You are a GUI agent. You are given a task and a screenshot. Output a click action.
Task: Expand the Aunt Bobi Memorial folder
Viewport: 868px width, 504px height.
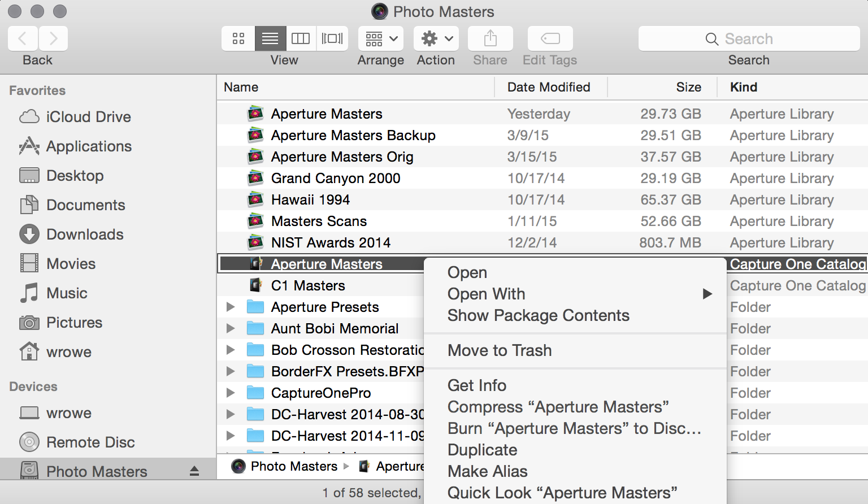(x=231, y=328)
